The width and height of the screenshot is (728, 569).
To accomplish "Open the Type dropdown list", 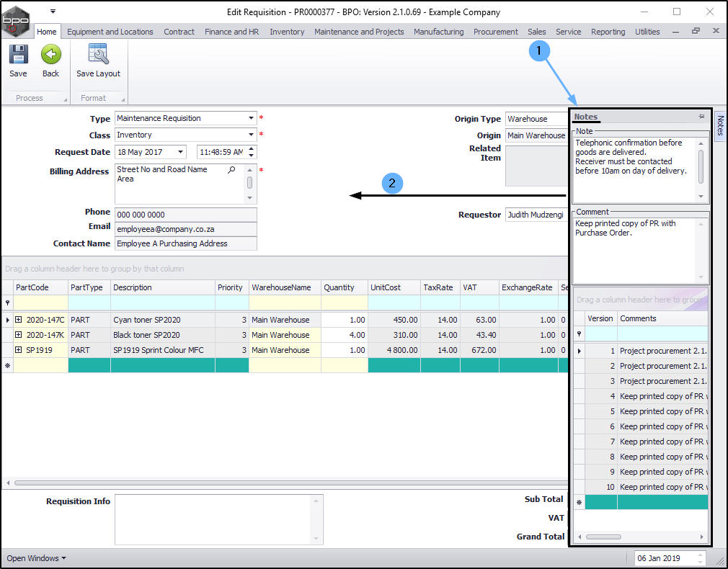I will tap(251, 118).
